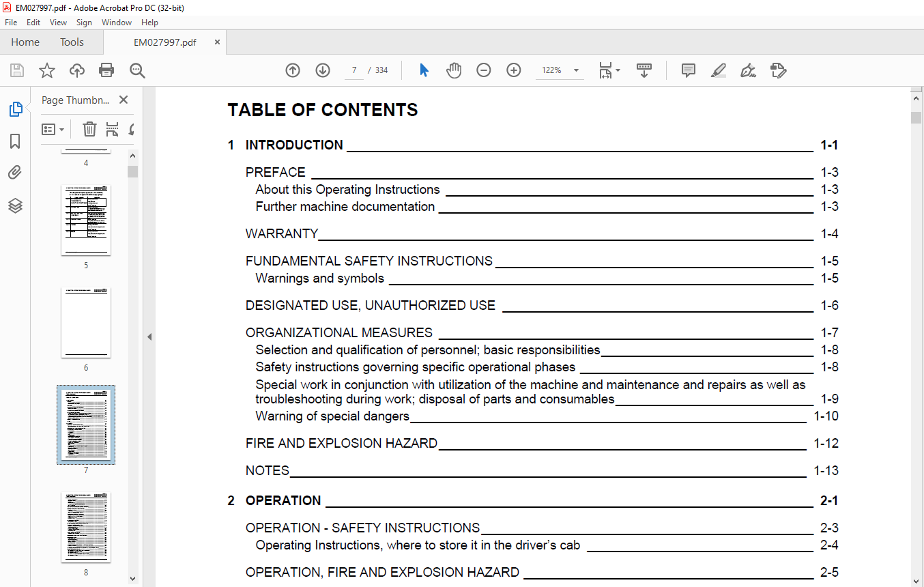
Task: Click thumbnail panel scrollbar down arrow
Action: coord(133,579)
